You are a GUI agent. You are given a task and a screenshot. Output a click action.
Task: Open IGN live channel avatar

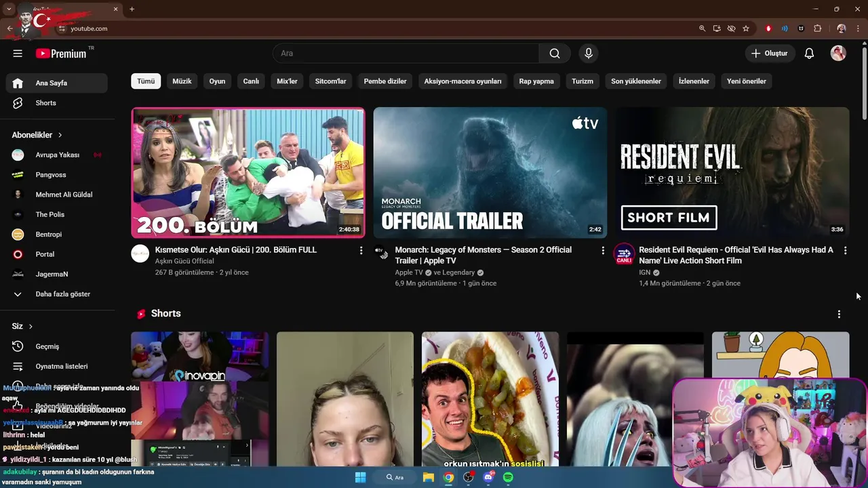(624, 254)
